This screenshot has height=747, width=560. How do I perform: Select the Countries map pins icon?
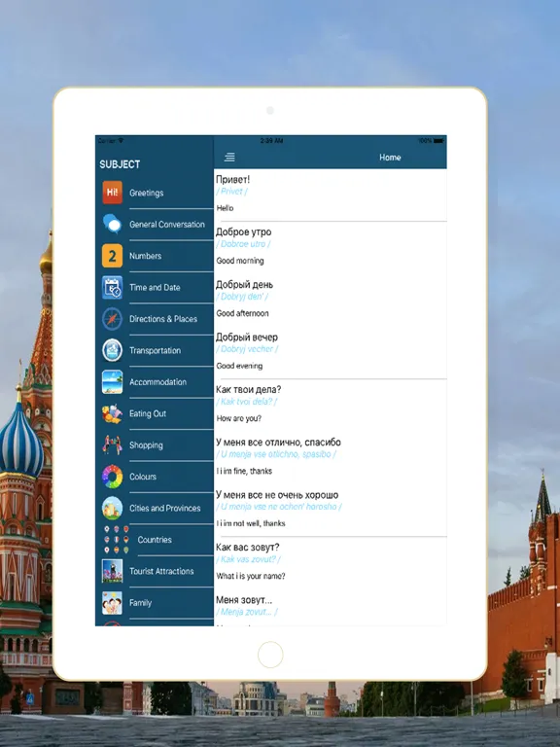coord(117,539)
